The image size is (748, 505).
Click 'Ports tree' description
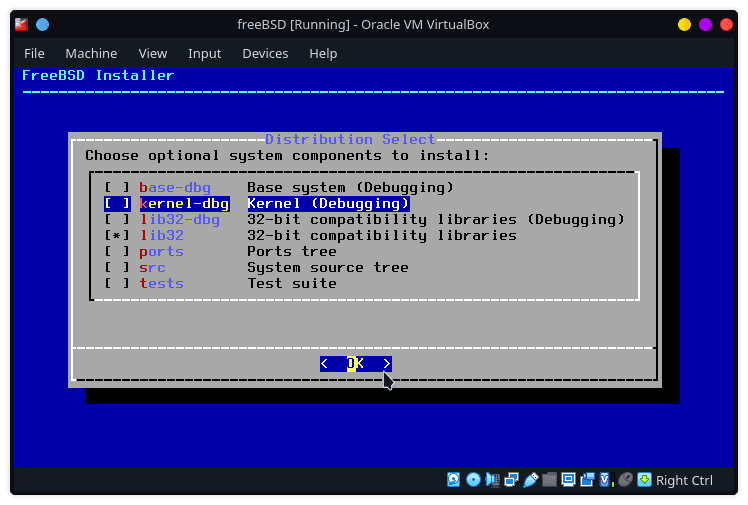tap(291, 251)
